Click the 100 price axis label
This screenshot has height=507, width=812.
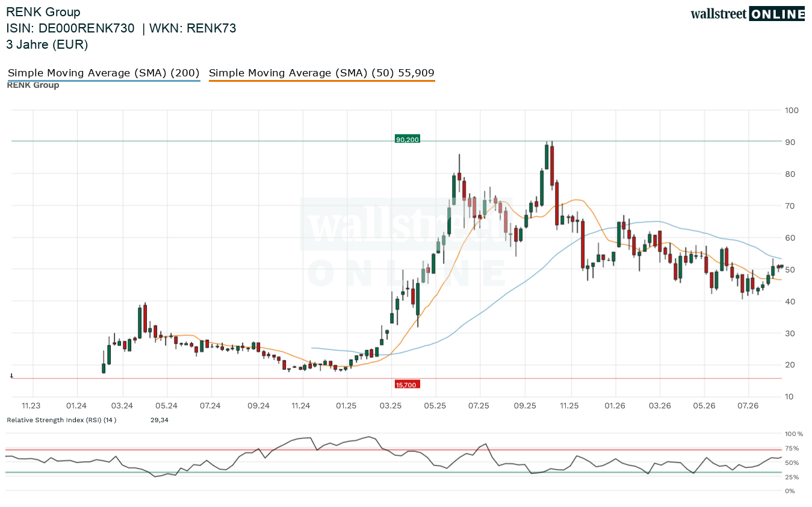pyautogui.click(x=792, y=111)
